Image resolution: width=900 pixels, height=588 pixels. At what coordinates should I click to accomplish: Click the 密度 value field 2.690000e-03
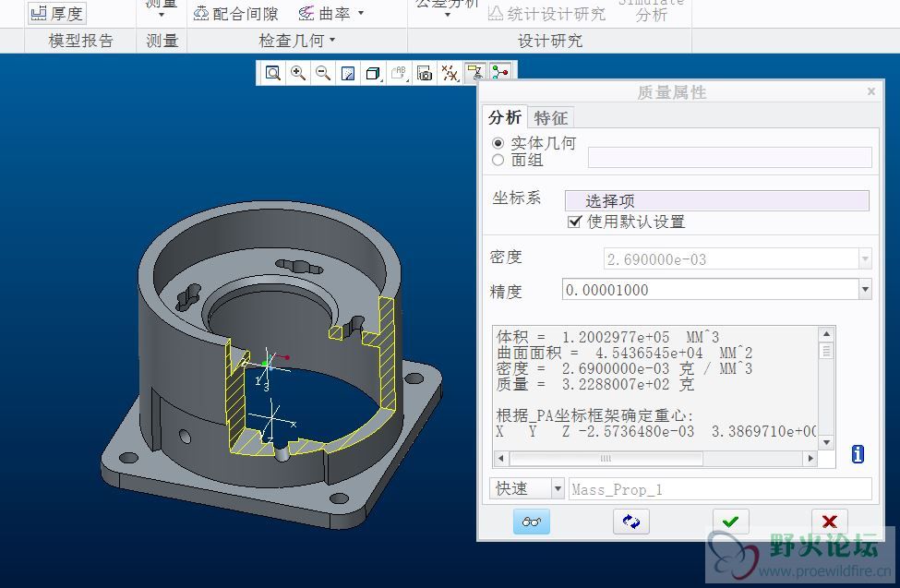731,259
